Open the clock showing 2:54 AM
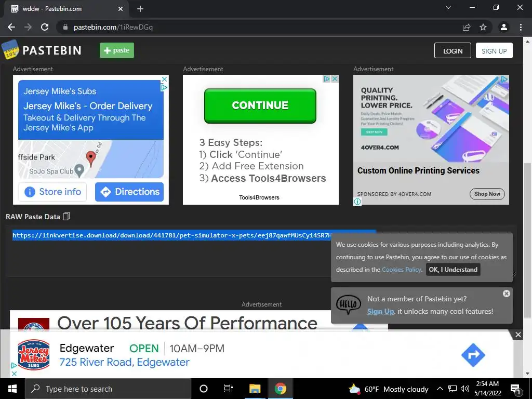The image size is (532, 399). [487, 389]
